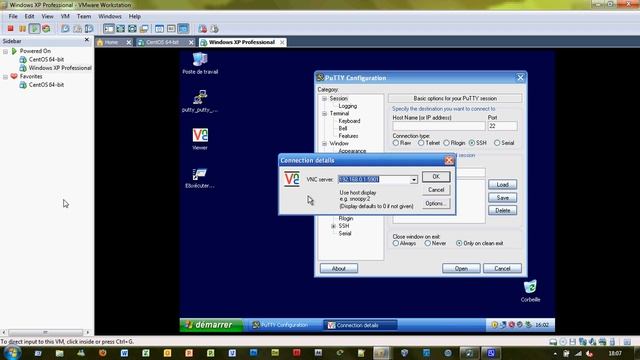The image size is (640, 360).
Task: Click the red Power Off toolbar icon
Action: tap(11, 29)
